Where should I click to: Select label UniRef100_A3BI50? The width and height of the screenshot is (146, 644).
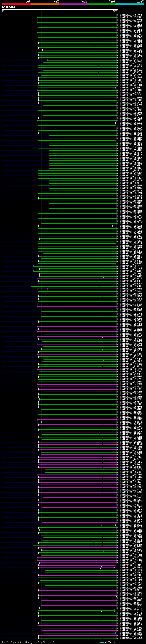click(131, 296)
